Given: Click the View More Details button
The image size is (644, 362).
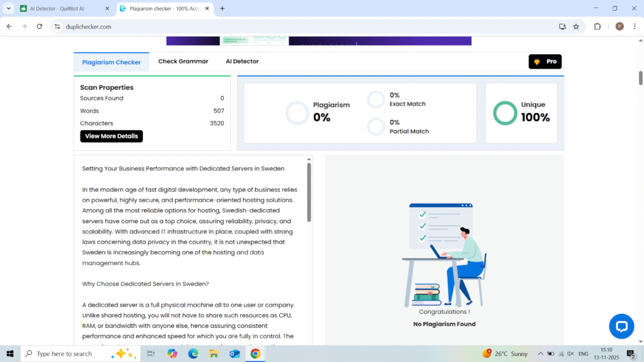Looking at the screenshot, I should coord(111,136).
